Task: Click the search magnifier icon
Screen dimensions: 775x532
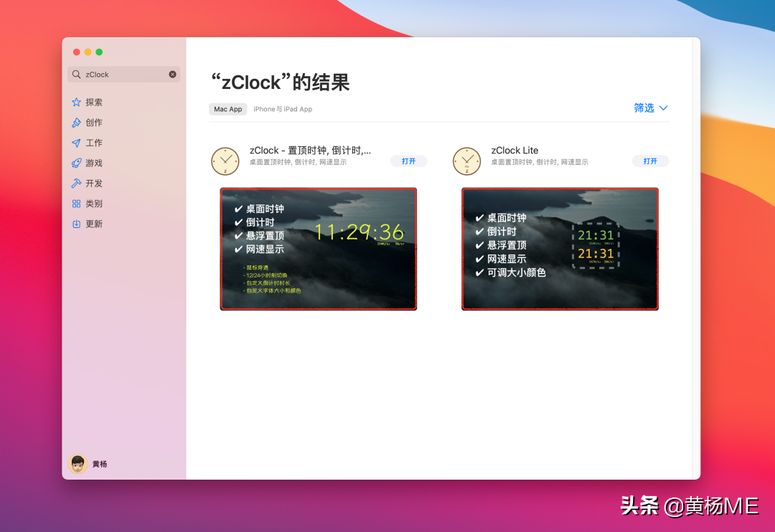Action: (76, 75)
